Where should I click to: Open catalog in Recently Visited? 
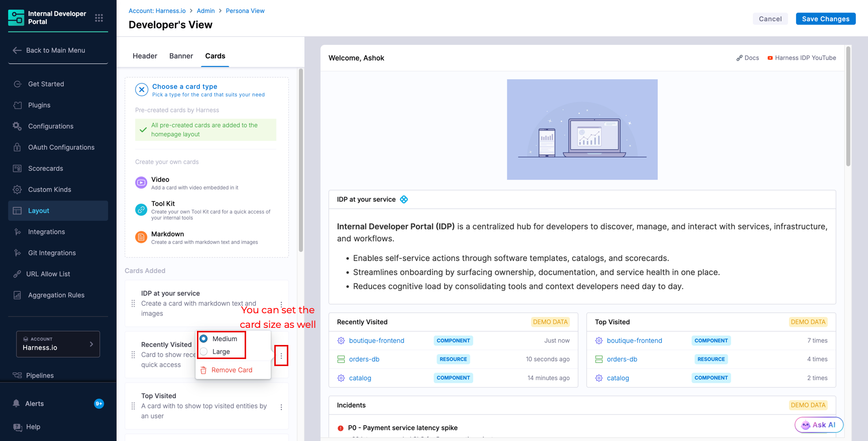point(360,378)
